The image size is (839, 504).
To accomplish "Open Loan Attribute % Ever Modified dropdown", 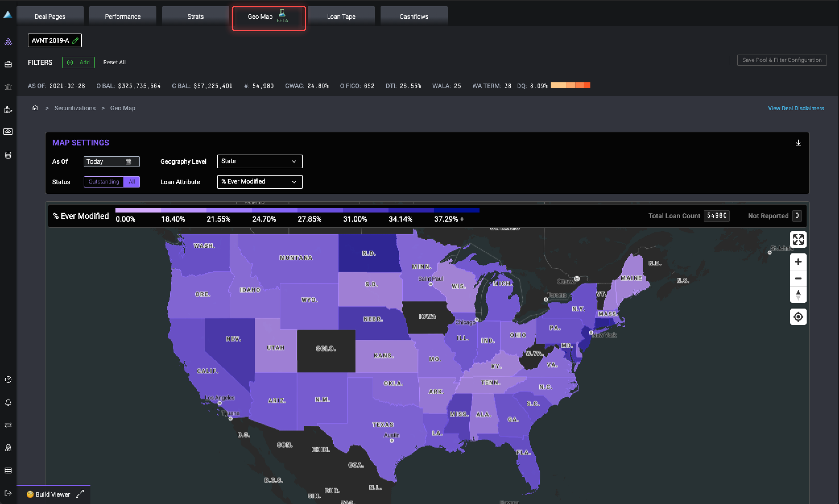I will click(259, 182).
